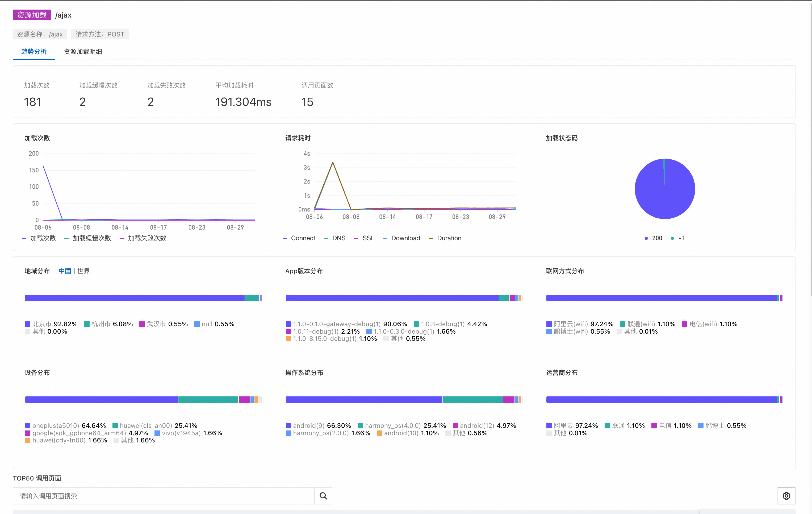Click the search magnifier icon
Screen dimensions: 812x514
coord(323,496)
